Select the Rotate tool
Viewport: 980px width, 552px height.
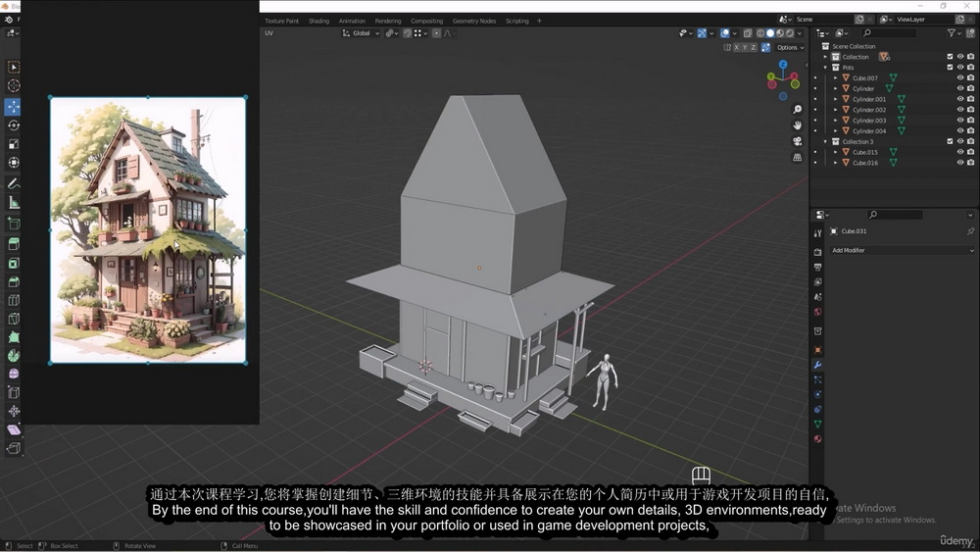pyautogui.click(x=13, y=125)
